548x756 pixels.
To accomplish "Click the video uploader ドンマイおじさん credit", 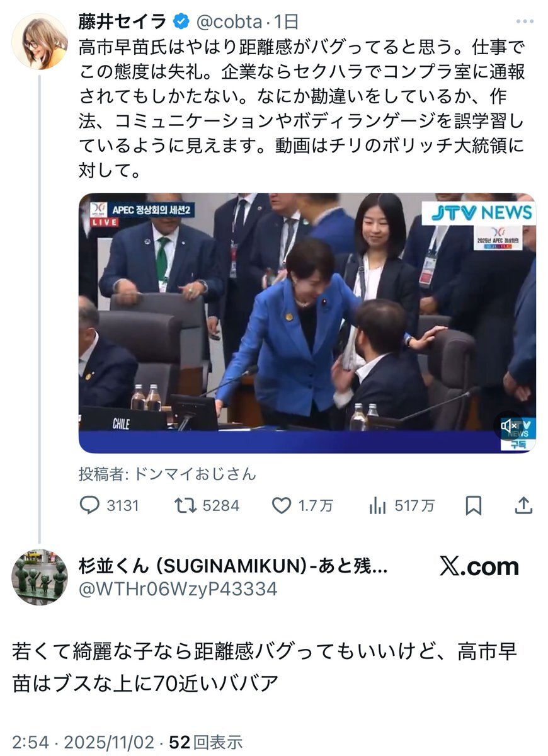I will 168,474.
